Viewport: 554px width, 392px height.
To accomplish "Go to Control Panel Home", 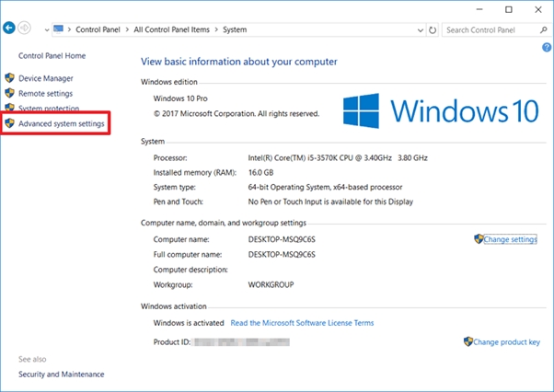I will pos(52,56).
